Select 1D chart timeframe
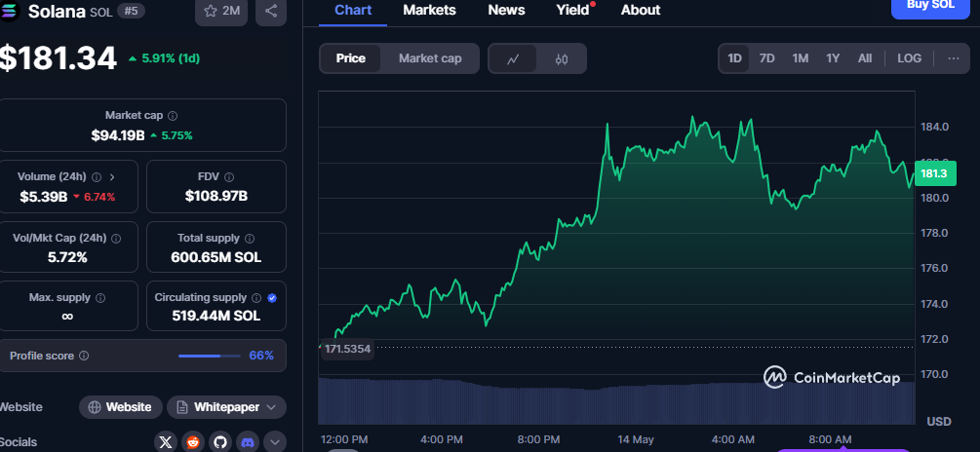Image resolution: width=980 pixels, height=452 pixels. coord(734,58)
